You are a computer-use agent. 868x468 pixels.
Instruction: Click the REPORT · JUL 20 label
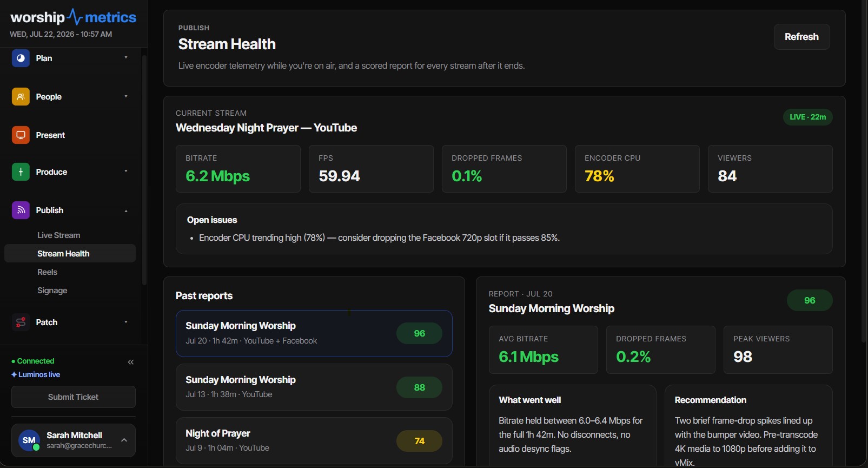click(x=520, y=294)
